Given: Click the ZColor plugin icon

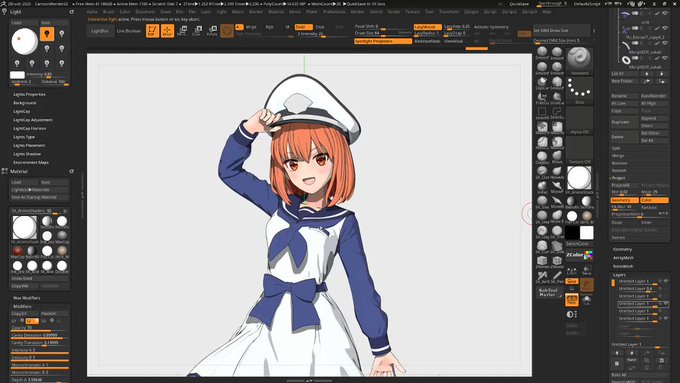Looking at the screenshot, I should click(x=579, y=255).
